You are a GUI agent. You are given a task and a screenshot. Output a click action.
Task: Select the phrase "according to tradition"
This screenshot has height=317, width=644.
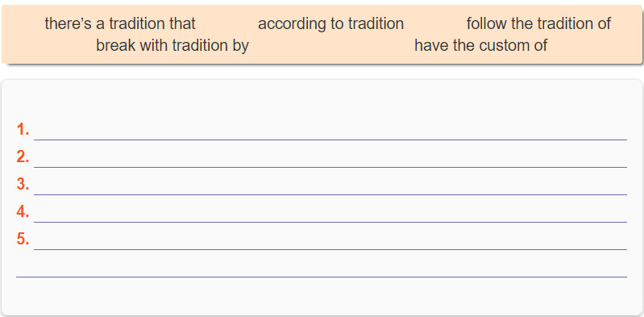(330, 24)
